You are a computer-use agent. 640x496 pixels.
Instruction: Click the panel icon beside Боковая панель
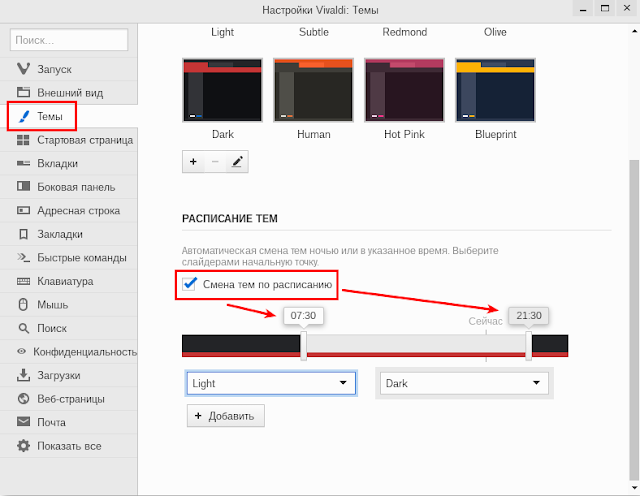pos(23,187)
